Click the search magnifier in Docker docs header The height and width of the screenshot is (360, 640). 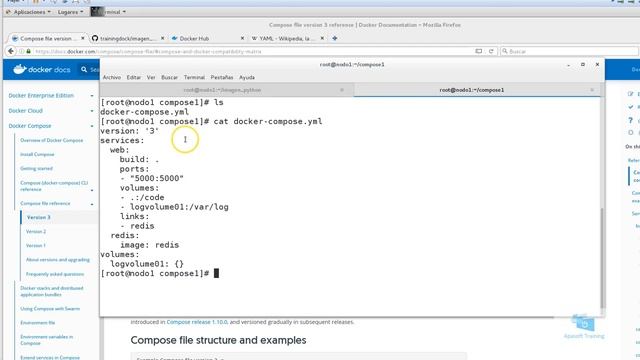point(84,69)
